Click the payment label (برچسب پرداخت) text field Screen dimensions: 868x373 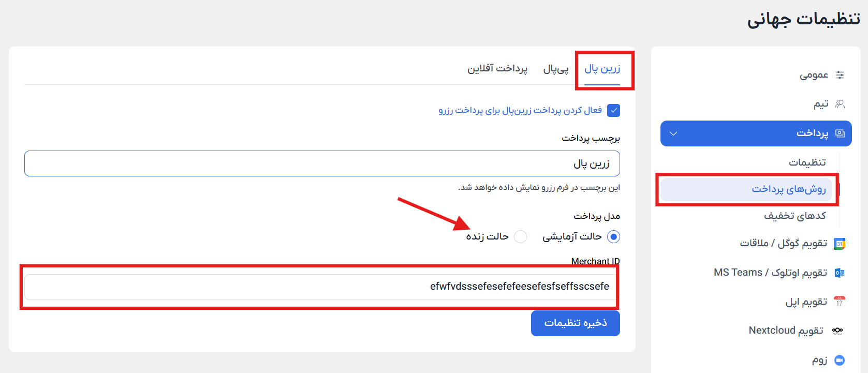click(x=321, y=163)
